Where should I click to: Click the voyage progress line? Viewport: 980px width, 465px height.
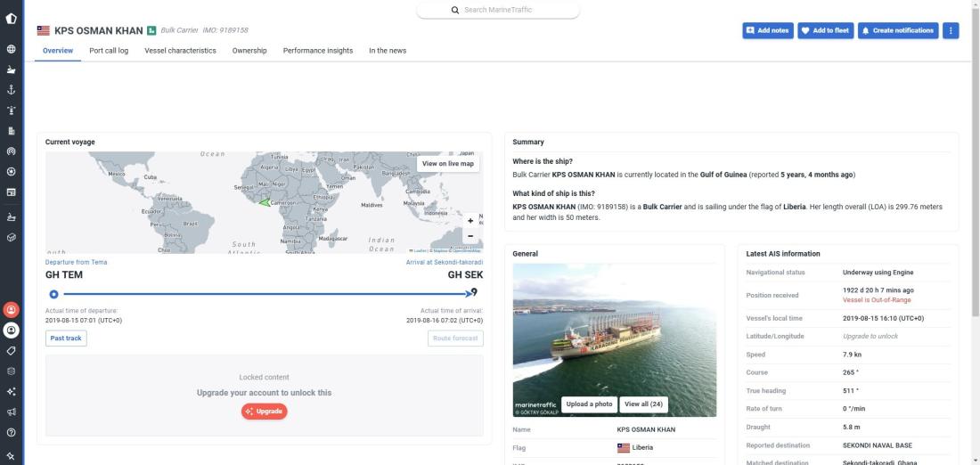click(x=265, y=294)
